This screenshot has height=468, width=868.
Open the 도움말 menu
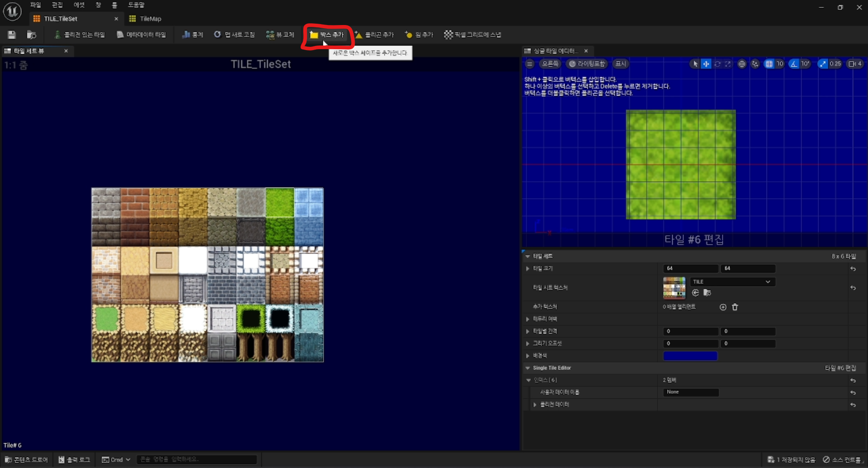click(136, 5)
